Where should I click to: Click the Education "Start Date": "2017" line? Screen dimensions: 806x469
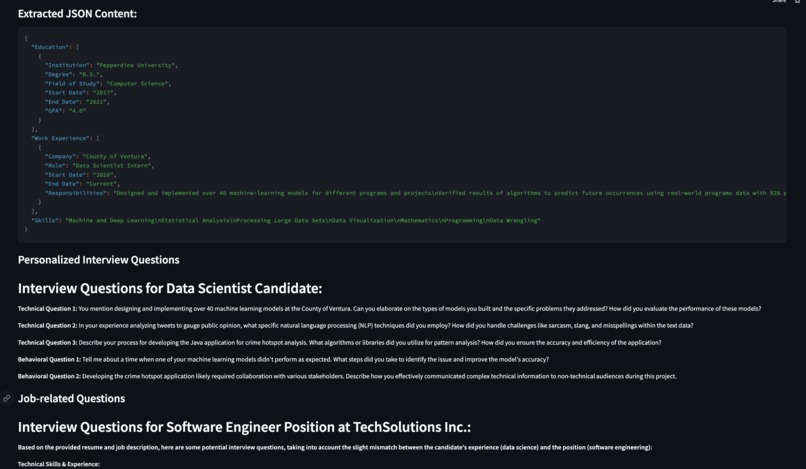80,93
